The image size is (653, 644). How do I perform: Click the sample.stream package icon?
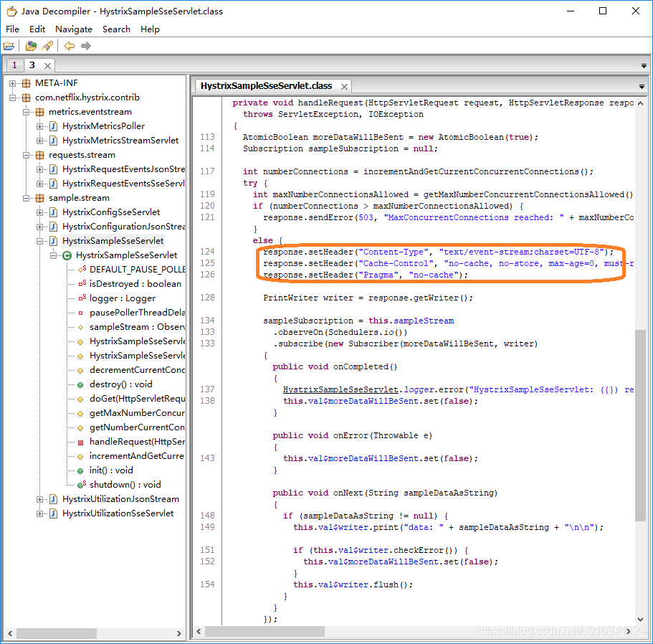[x=39, y=198]
